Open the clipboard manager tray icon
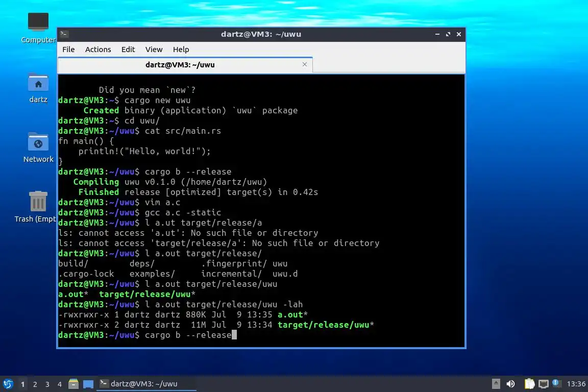Image resolution: width=588 pixels, height=392 pixels. pos(529,384)
